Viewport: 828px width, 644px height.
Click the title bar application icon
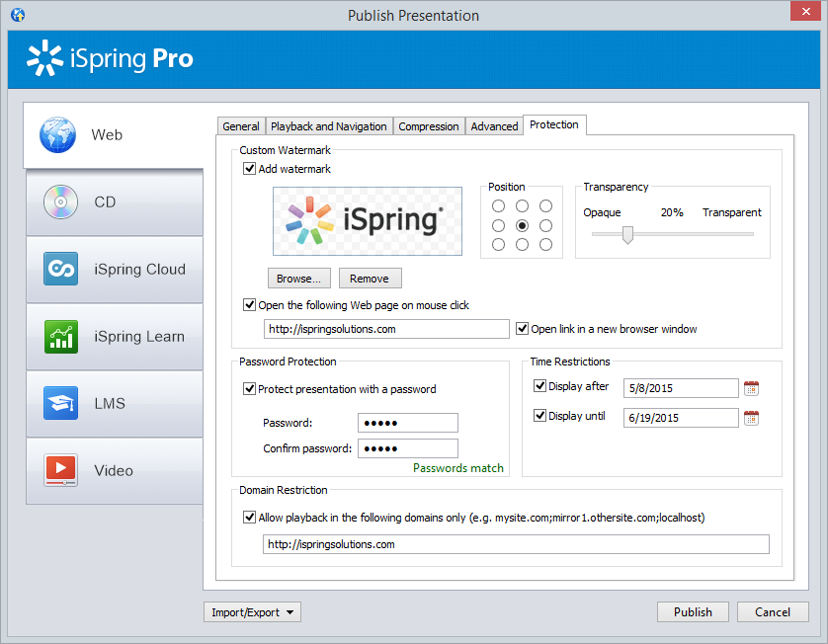click(18, 15)
